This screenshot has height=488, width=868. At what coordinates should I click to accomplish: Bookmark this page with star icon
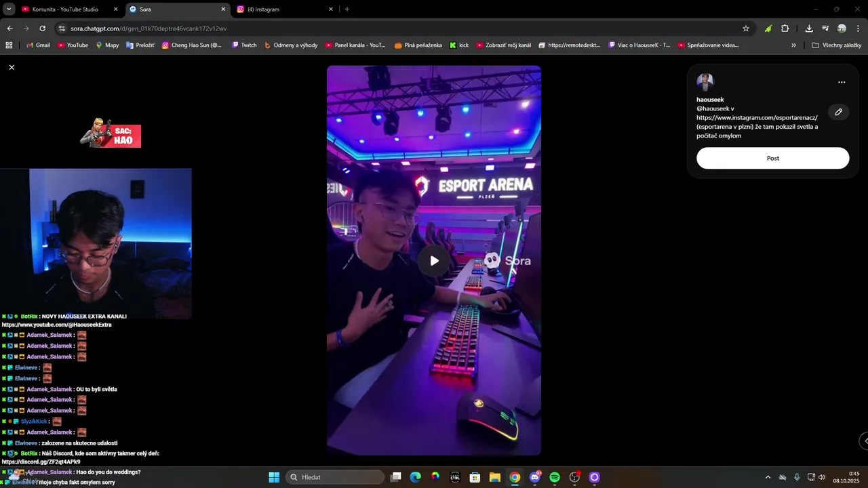point(746,28)
